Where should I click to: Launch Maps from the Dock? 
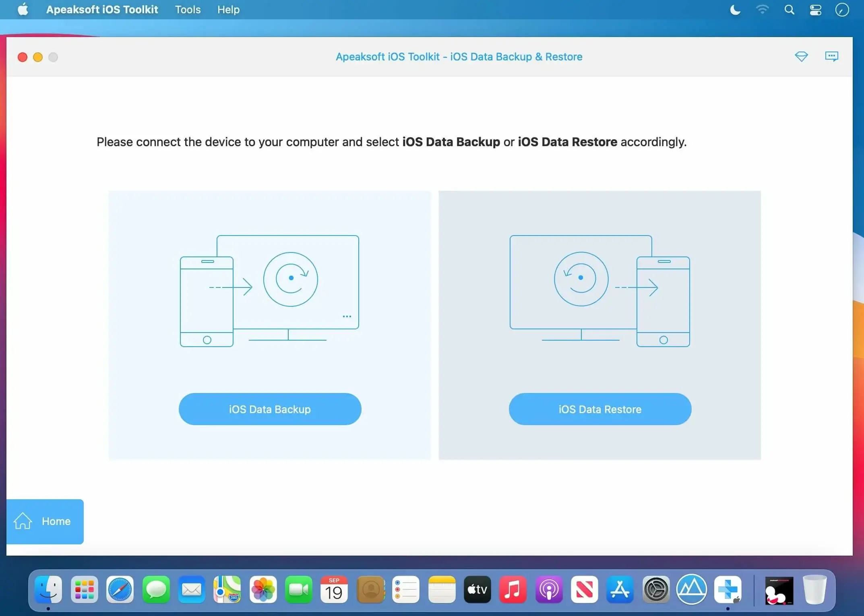pos(227,590)
